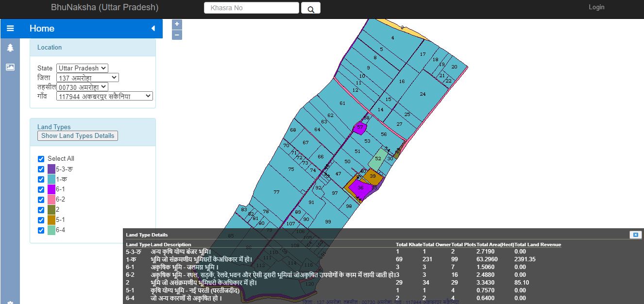Viewport: 644px width, 304px height.
Task: Open the जिला district dropdown
Action: (x=87, y=77)
